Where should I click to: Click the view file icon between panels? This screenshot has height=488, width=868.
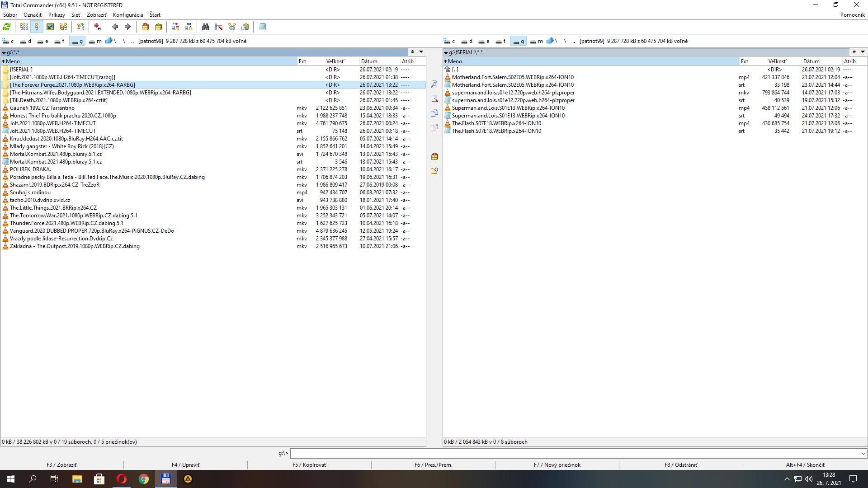click(434, 84)
